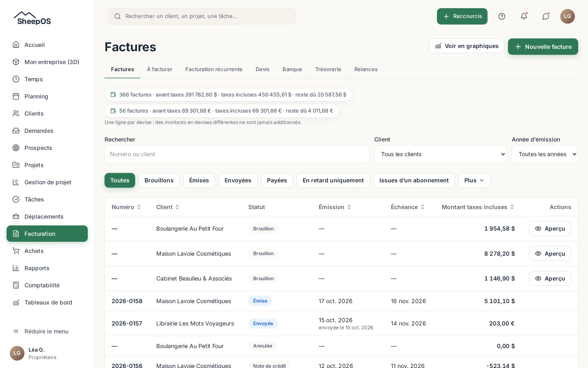Open Planning in sidebar
The image size is (588, 368).
pos(47,96)
